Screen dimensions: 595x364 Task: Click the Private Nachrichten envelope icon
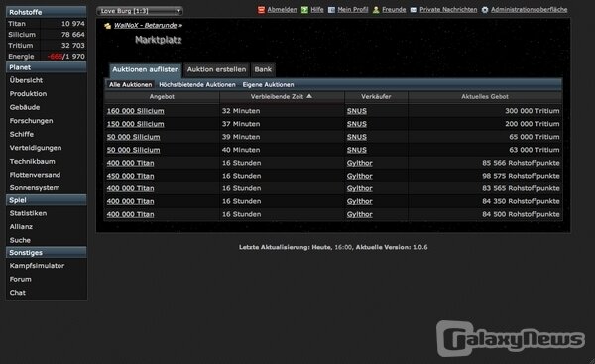(x=414, y=10)
